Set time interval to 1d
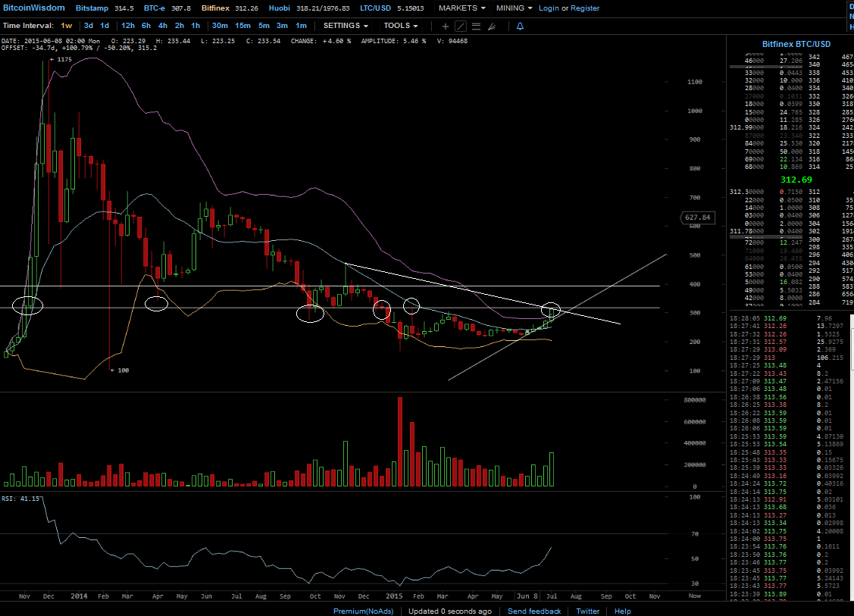This screenshot has height=616, width=854. (105, 26)
